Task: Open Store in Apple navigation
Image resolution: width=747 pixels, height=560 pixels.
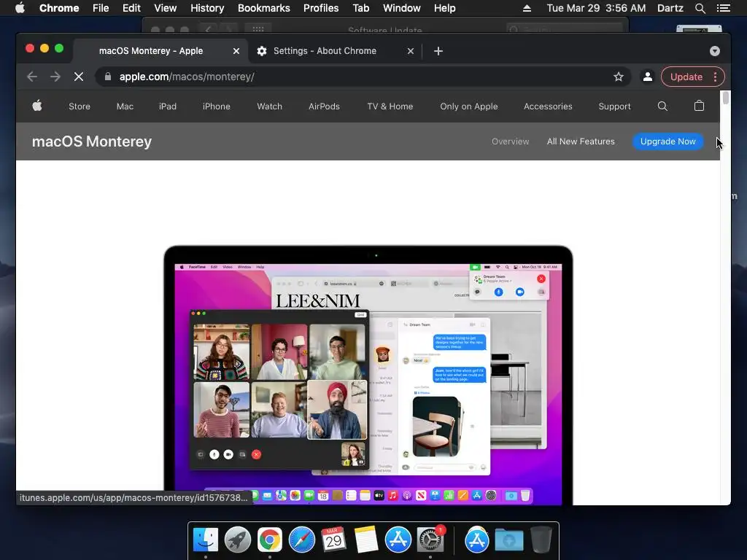Action: click(x=80, y=106)
